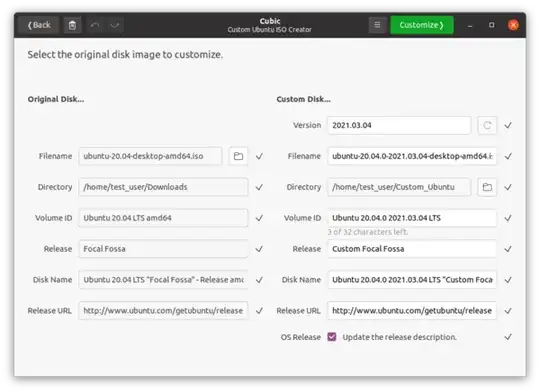
Task: Click original Volume ID field
Action: 163,218
